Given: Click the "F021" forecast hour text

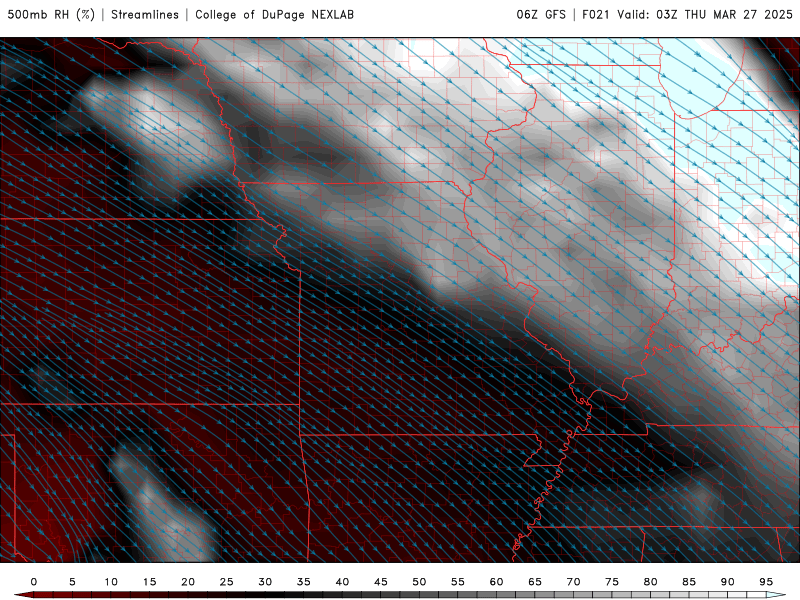Looking at the screenshot, I should pyautogui.click(x=595, y=15).
